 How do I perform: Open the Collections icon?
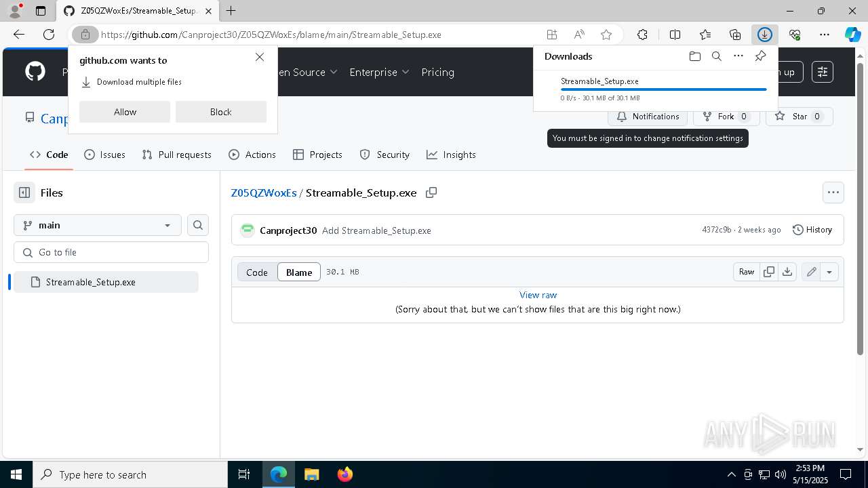coord(735,35)
